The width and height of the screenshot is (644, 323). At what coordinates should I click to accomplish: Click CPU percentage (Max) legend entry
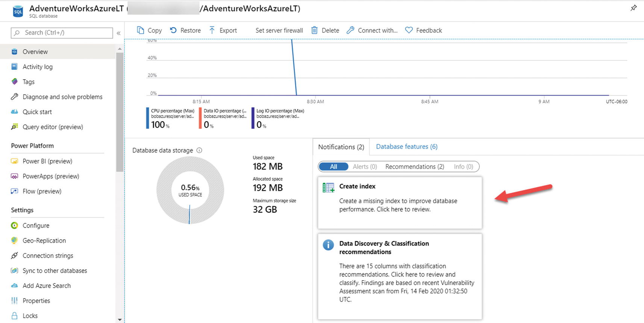(x=170, y=118)
